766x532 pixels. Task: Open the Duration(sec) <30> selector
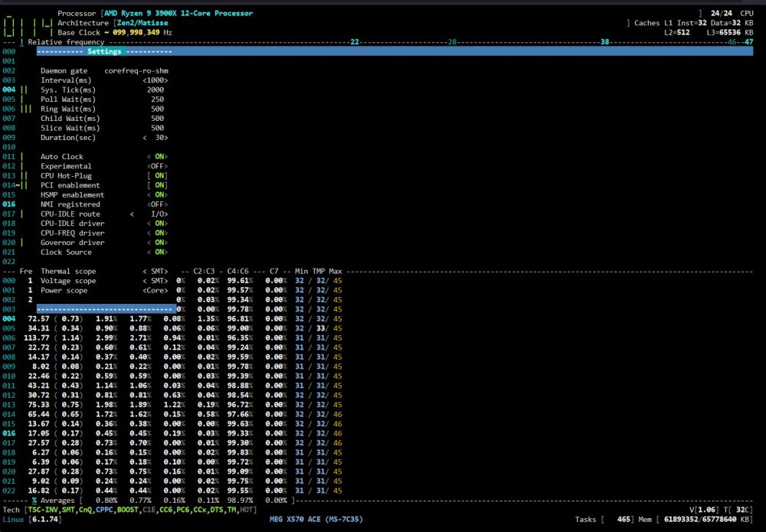[155, 138]
